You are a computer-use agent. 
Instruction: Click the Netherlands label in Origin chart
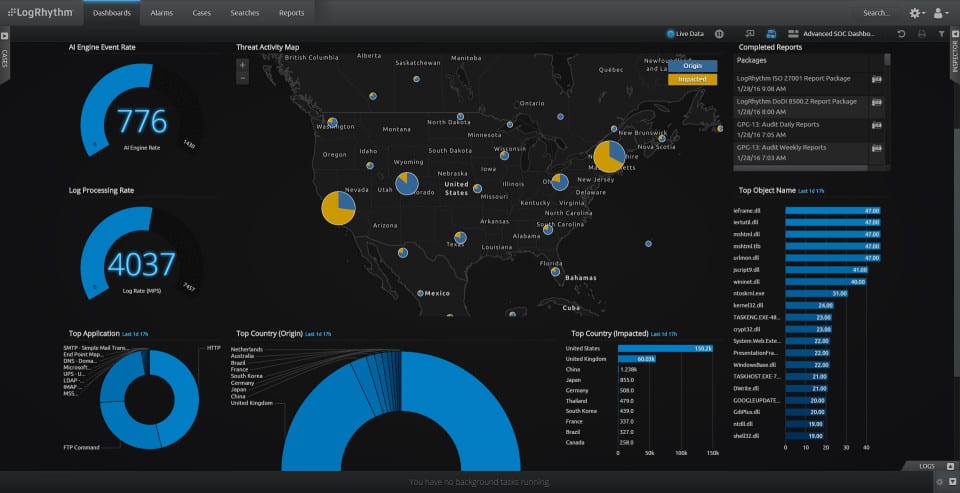(247, 350)
